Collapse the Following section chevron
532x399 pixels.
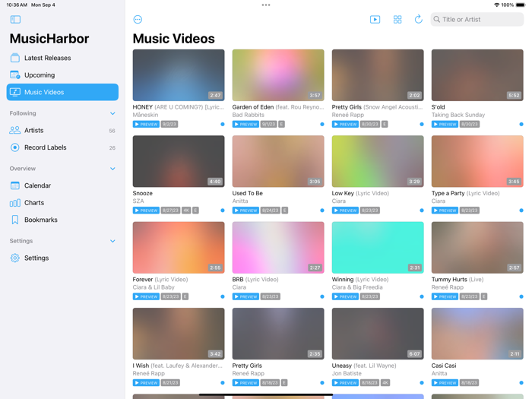pos(112,113)
